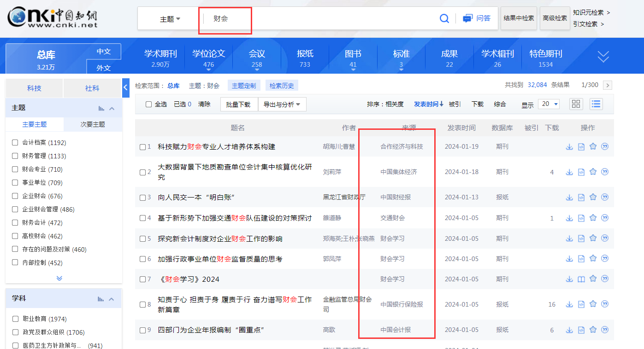Collapse the 学科 filter panel chevron
Image resolution: width=644 pixels, height=349 pixels.
pos(112,299)
